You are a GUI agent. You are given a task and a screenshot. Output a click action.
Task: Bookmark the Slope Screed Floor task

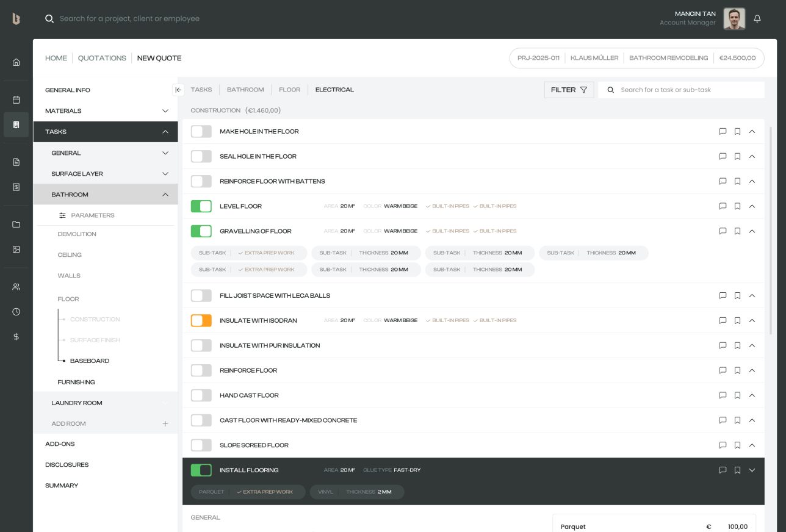coord(737,445)
